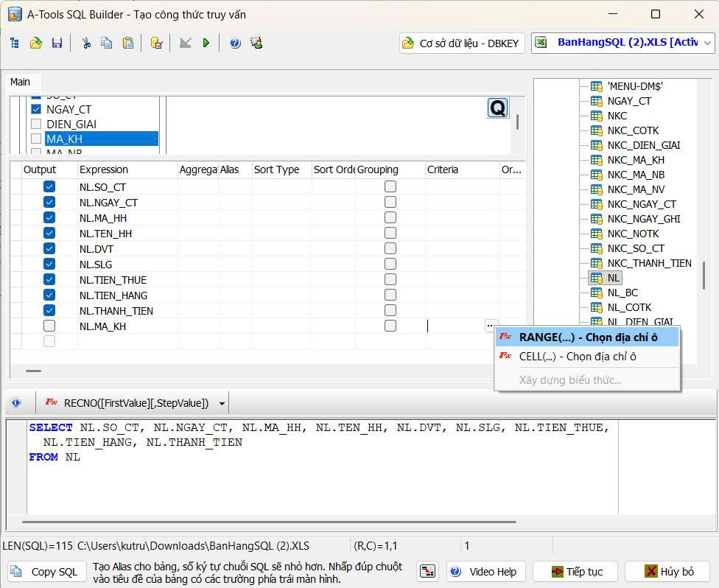Click the large Q query icon
719x588 pixels.
coord(498,108)
